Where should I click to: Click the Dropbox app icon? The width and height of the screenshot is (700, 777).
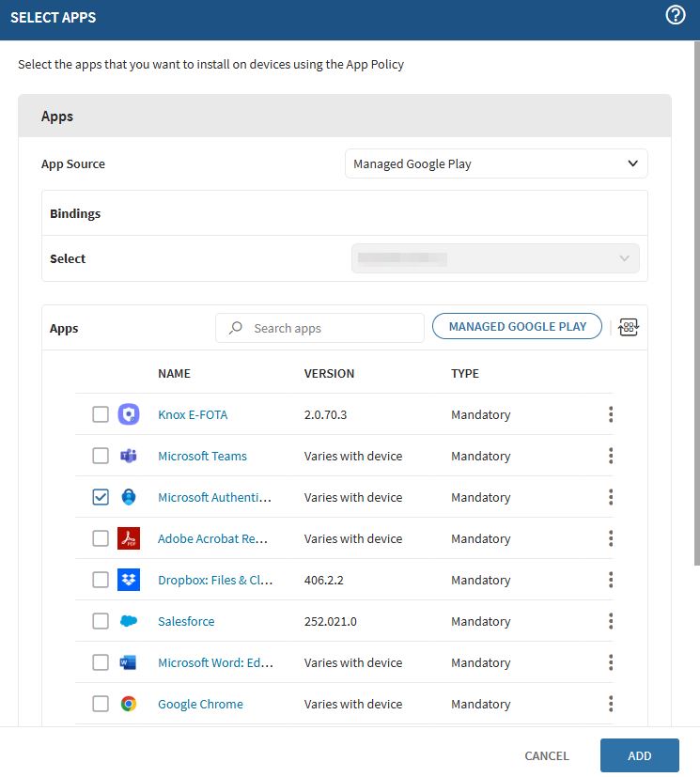pos(129,580)
